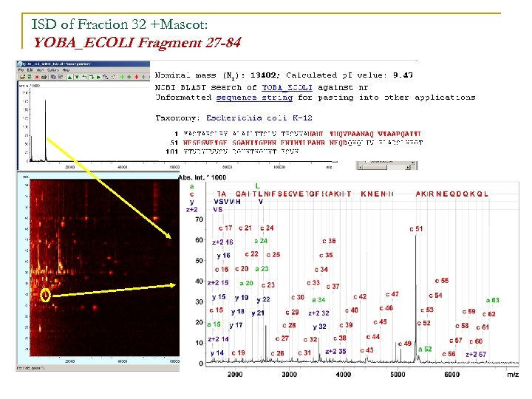Viewport: 532px width, 399px height.
Task: Click the green play triangle icon
Action: coord(98,77)
